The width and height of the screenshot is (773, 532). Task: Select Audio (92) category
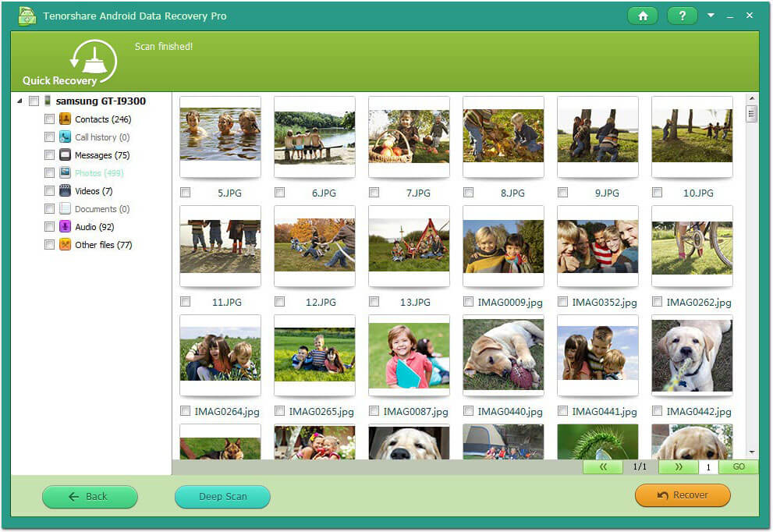[94, 227]
